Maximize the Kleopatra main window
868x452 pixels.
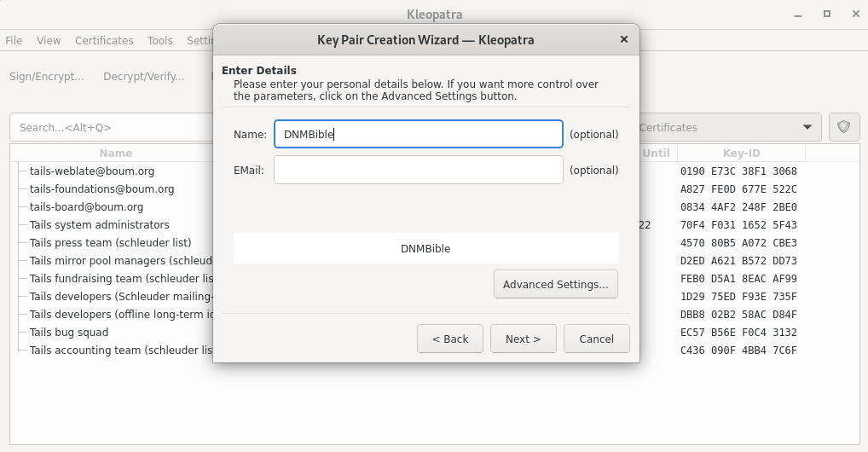826,14
